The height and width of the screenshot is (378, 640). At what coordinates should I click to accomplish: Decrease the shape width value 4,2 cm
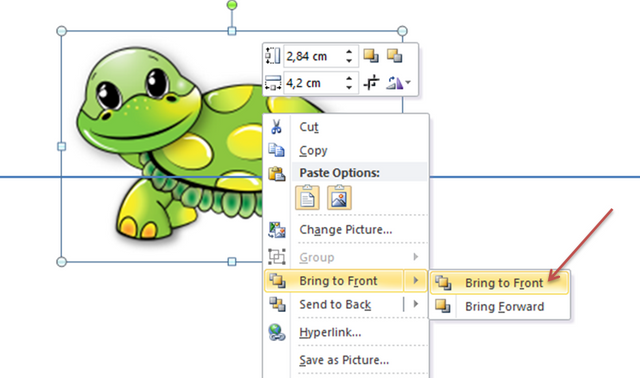pyautogui.click(x=349, y=87)
